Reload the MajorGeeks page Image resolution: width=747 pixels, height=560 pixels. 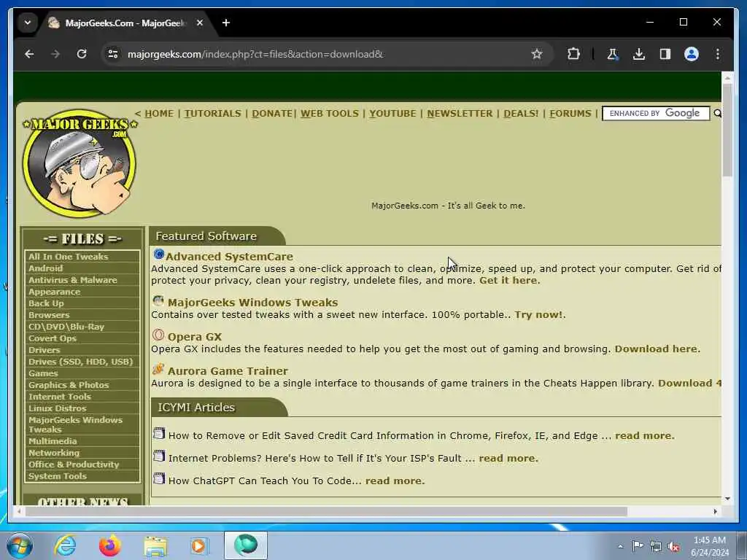[x=82, y=54]
